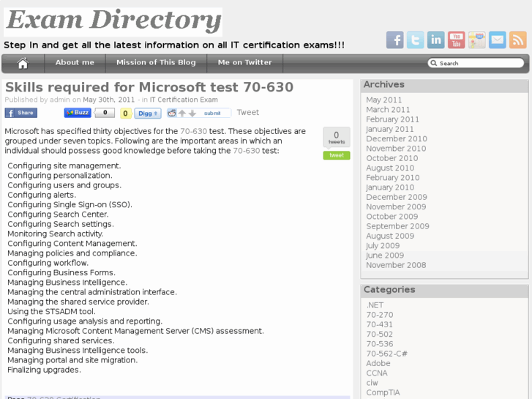Click the 'Finalizing upgrades.' line
The height and width of the screenshot is (399, 532).
[44, 370]
